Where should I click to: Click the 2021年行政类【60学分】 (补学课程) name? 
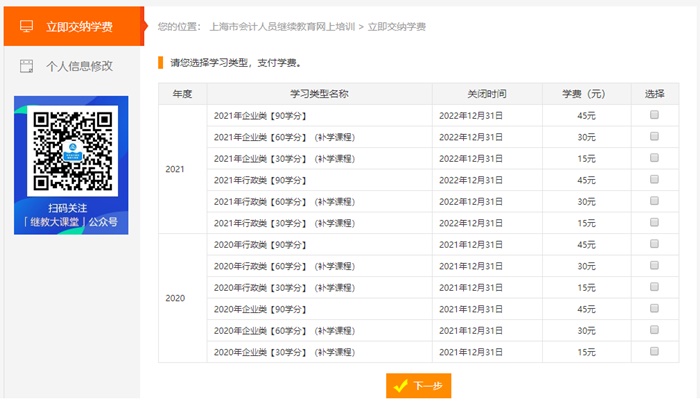pos(284,202)
